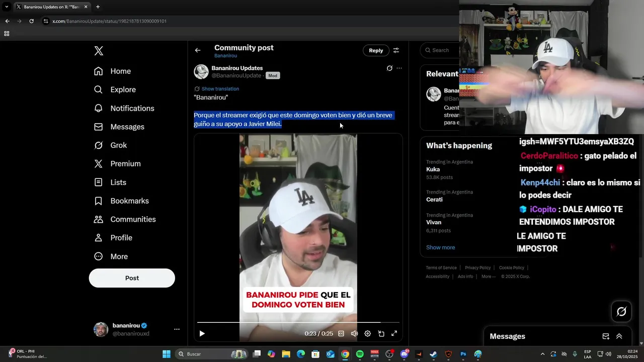644x362 pixels.
Task: Click the back arrow of Community post
Action: click(198, 50)
